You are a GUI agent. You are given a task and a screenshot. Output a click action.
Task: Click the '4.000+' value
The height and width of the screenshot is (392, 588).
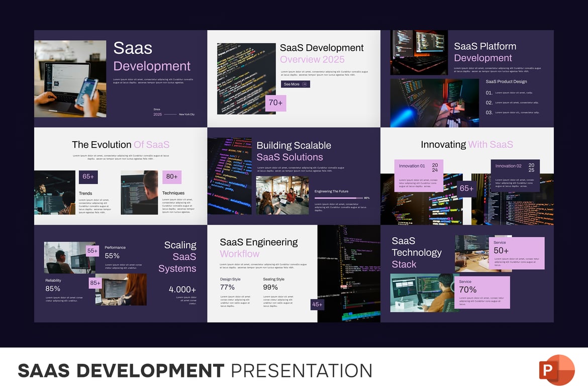tap(182, 289)
